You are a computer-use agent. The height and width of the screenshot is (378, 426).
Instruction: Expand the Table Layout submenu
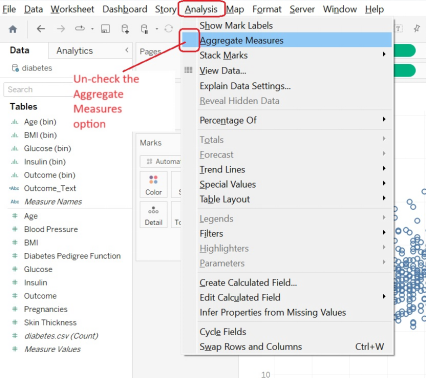[288, 199]
